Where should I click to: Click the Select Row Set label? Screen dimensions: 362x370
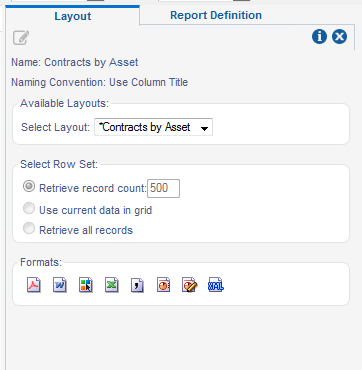click(x=59, y=164)
